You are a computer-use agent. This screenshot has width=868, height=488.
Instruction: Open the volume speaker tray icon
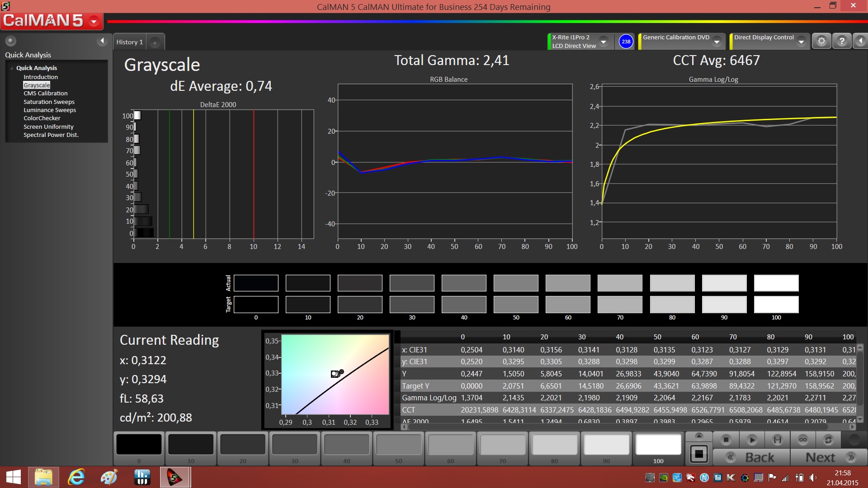[813, 478]
